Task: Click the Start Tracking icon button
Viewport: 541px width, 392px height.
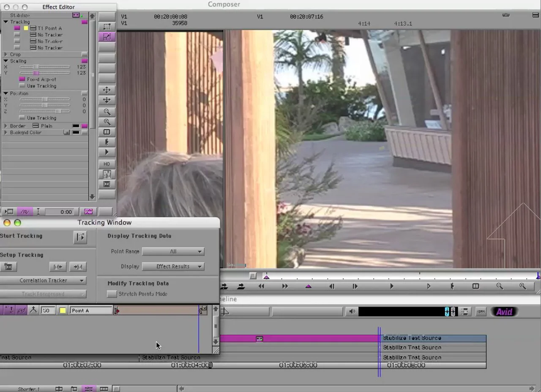Action: point(80,237)
